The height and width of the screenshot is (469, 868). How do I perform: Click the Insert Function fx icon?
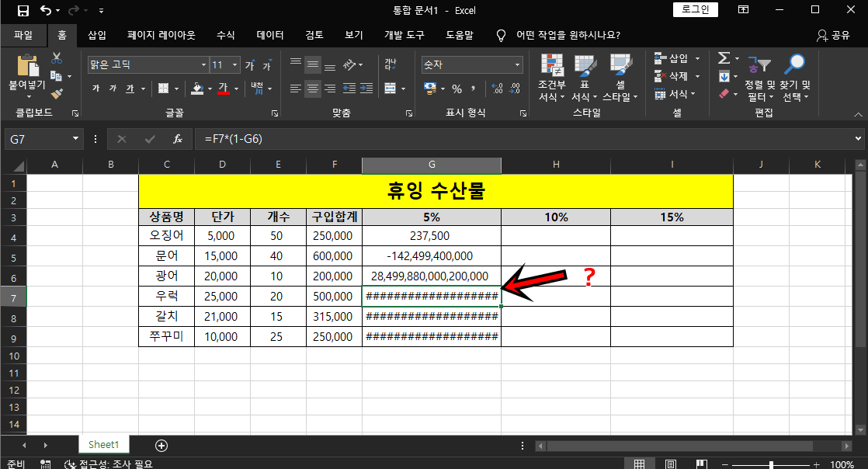[x=178, y=139]
